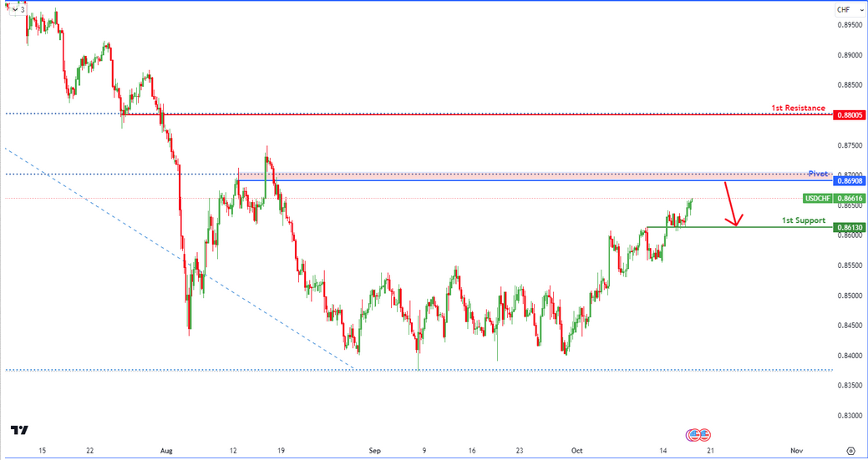The width and height of the screenshot is (868, 460).
Task: Click the '21' date on time axis
Action: pyautogui.click(x=708, y=450)
